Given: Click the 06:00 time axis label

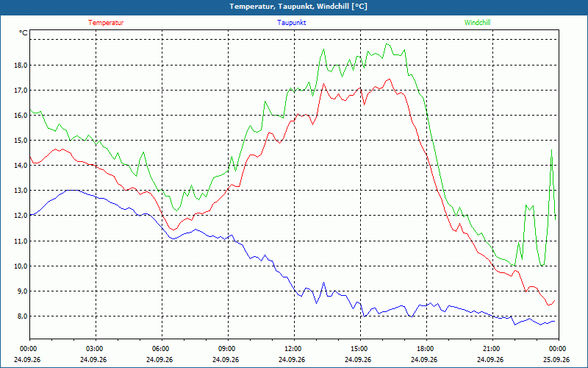Looking at the screenshot, I should point(162,349).
